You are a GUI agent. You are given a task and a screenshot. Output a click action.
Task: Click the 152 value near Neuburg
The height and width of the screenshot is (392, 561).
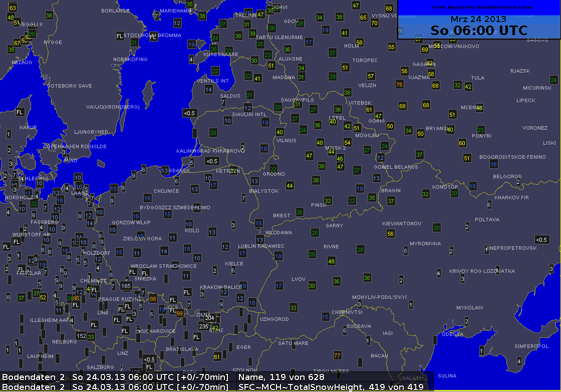coord(81,336)
